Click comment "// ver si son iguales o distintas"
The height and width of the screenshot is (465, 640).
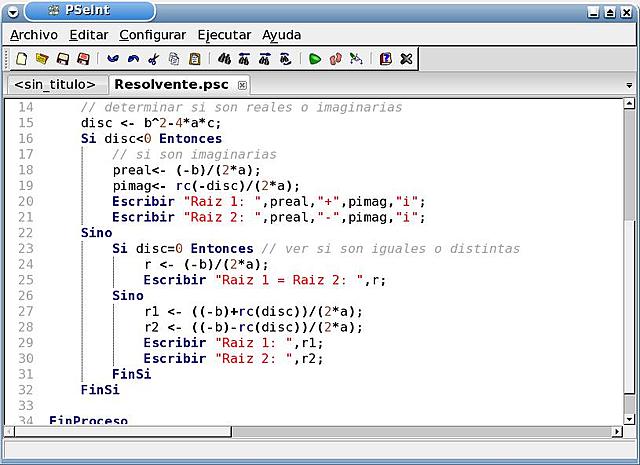click(x=391, y=249)
